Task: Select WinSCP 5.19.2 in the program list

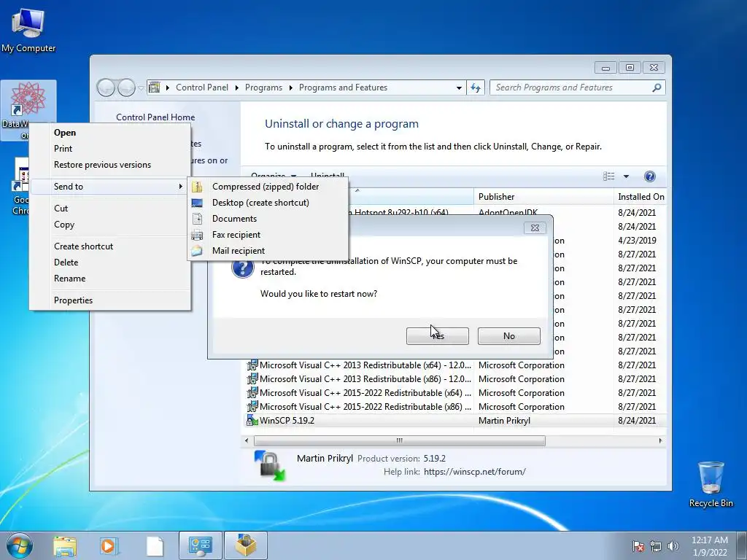Action: click(x=455, y=421)
